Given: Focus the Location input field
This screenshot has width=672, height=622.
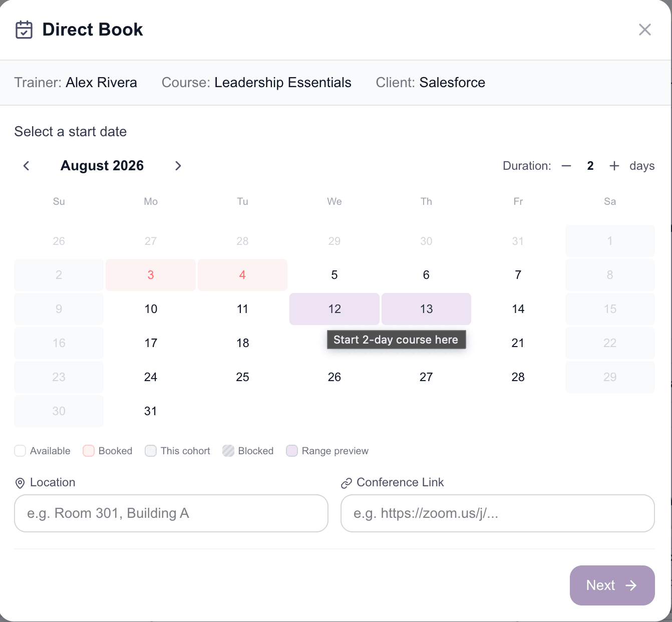Looking at the screenshot, I should (x=171, y=513).
